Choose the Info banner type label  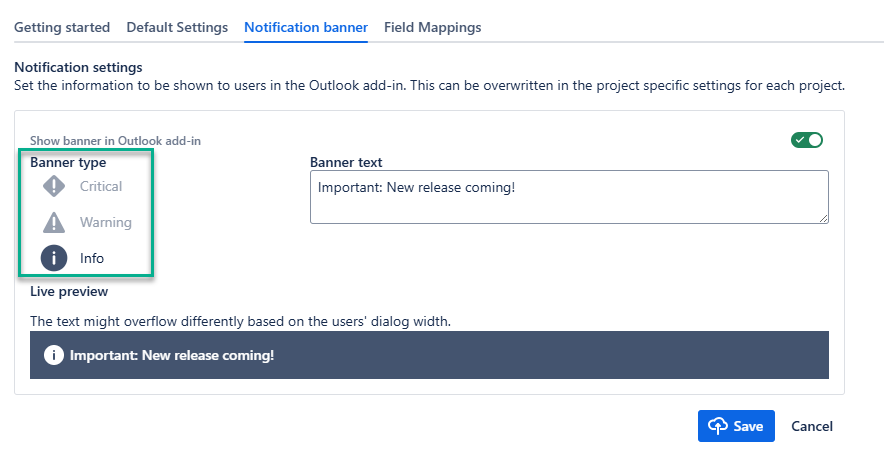(x=92, y=258)
